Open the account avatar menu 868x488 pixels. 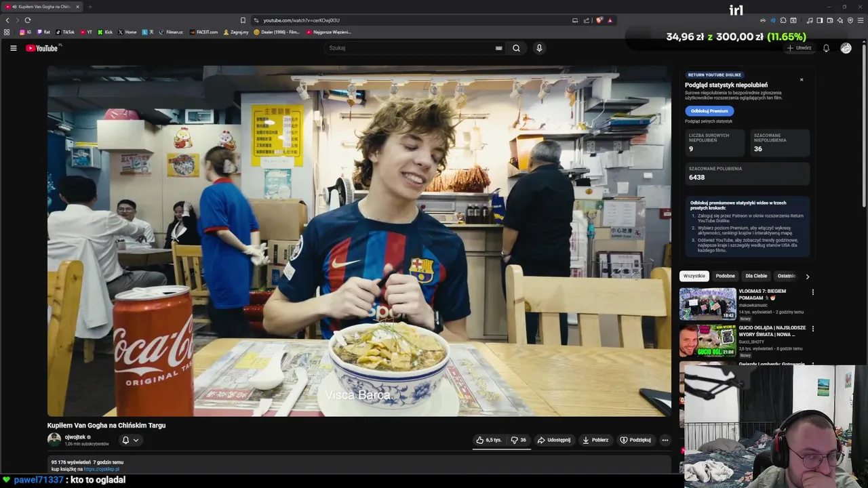(x=846, y=48)
